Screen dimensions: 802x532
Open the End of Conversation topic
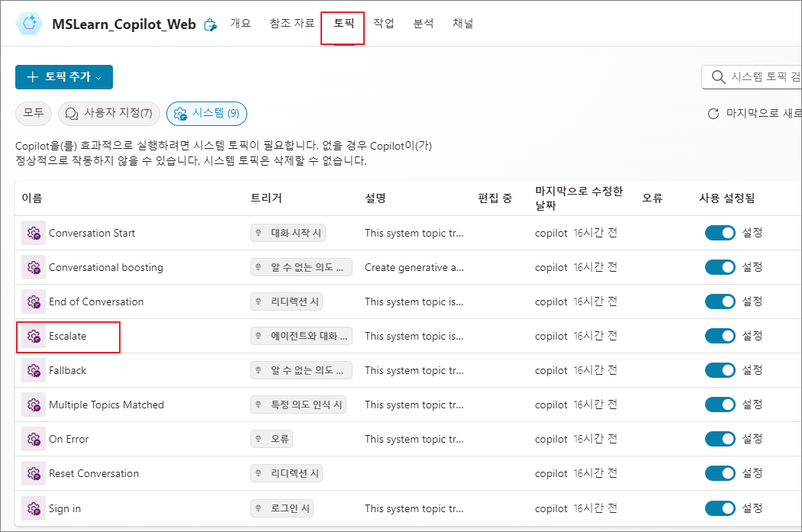click(x=96, y=301)
